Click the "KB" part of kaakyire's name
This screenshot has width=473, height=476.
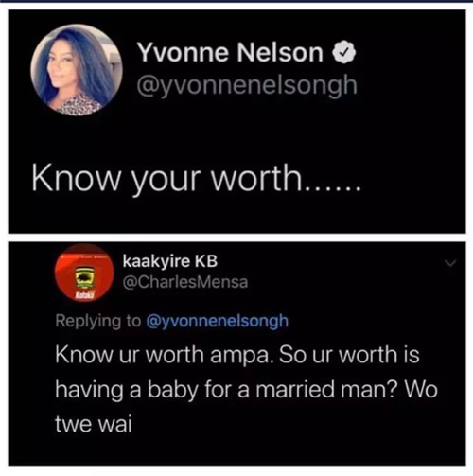click(206, 261)
